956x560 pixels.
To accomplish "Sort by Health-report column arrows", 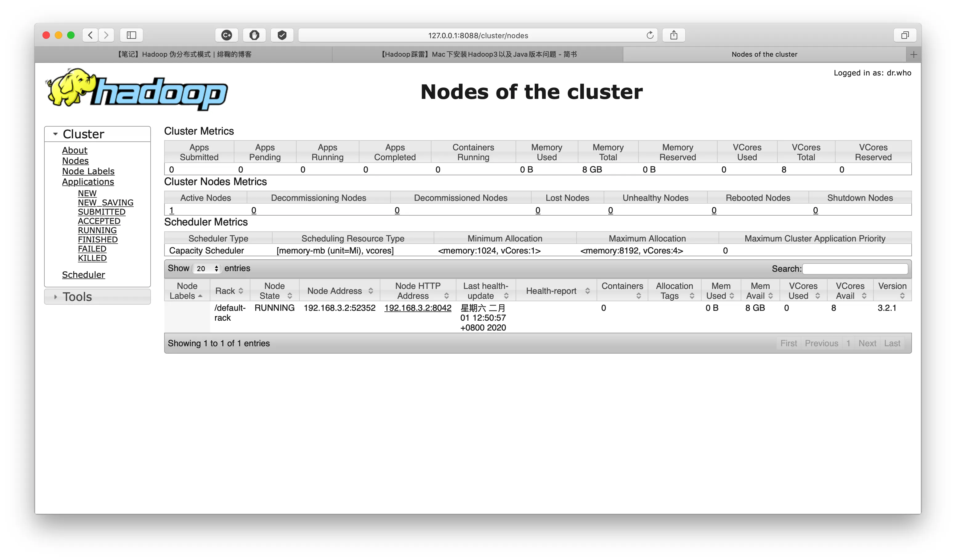I will (588, 291).
